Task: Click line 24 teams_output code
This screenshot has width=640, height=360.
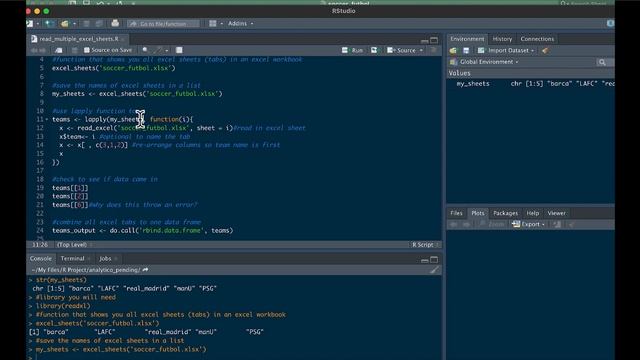Action: point(142,231)
